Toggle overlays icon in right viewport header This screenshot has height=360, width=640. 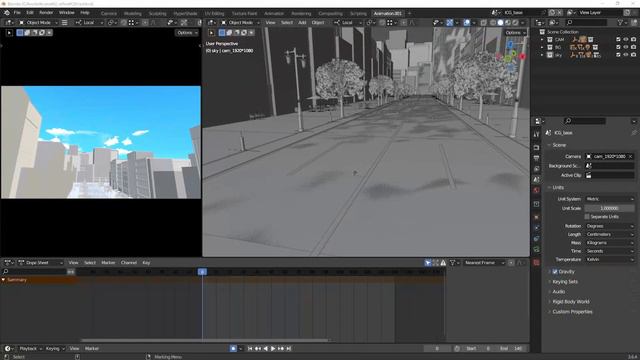467,22
